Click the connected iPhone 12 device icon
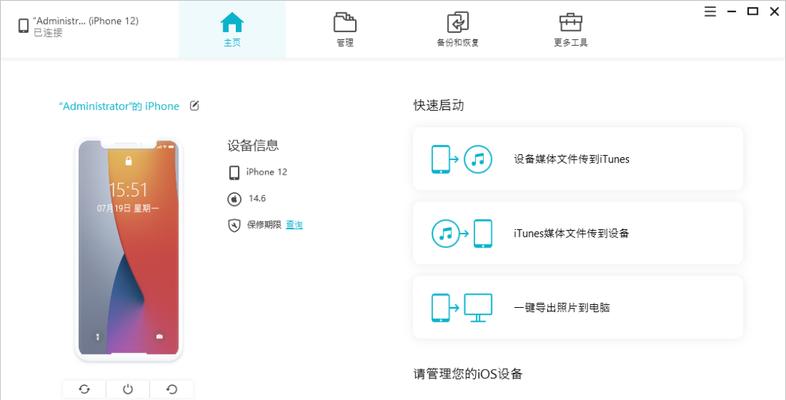786x400 pixels. (x=24, y=26)
